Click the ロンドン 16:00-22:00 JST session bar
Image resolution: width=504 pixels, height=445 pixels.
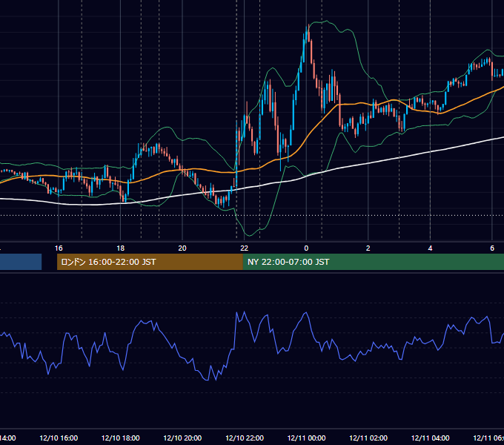150,262
